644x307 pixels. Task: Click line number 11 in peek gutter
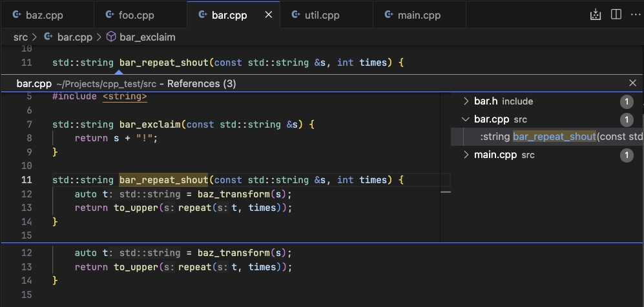point(26,180)
